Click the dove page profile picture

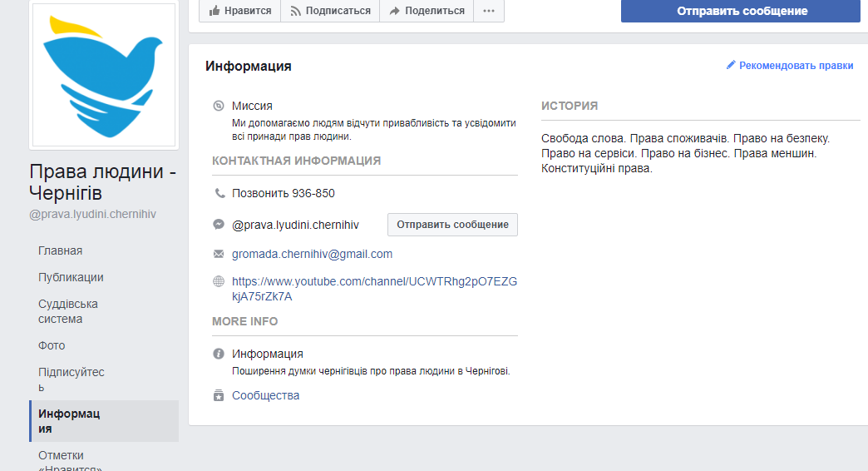(x=104, y=76)
